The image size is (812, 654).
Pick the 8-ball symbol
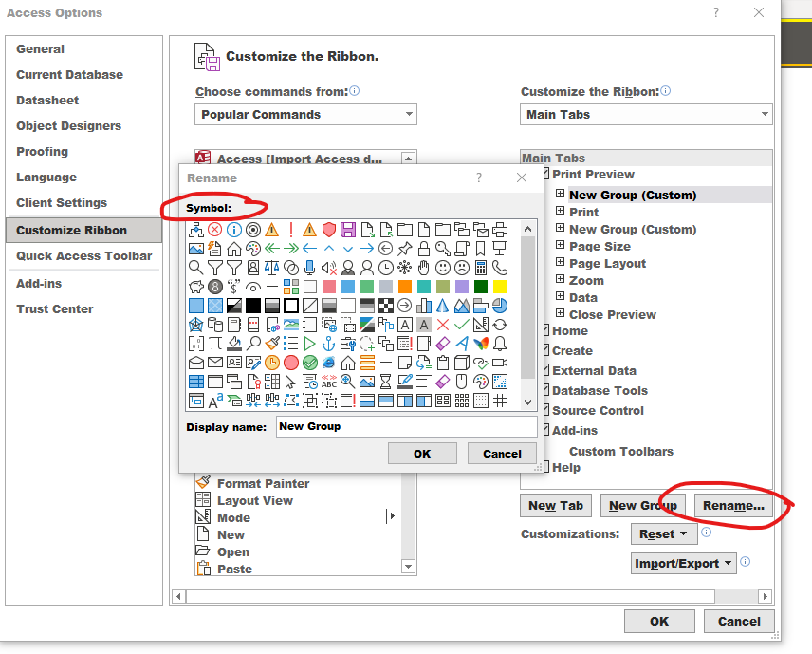point(215,287)
